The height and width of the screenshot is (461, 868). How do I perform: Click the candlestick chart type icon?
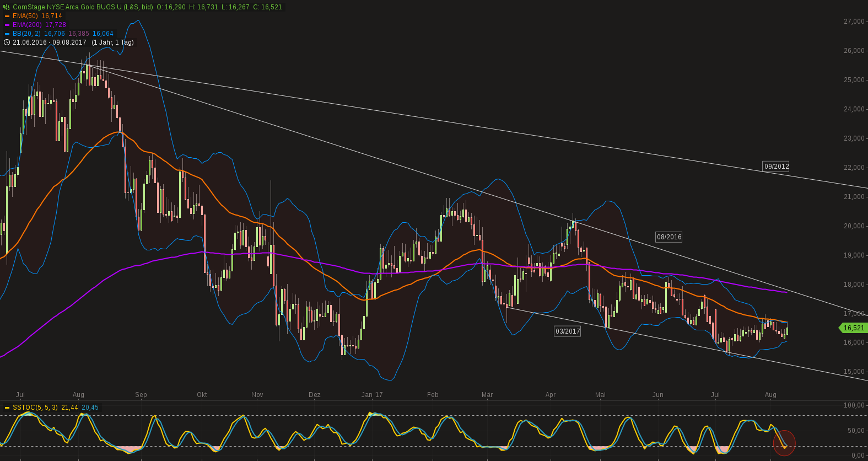click(x=7, y=7)
